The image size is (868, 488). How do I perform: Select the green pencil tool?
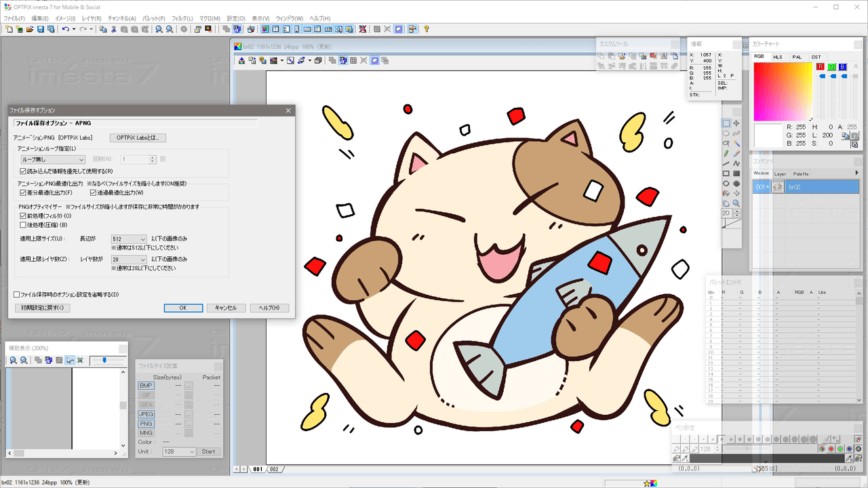[726, 153]
